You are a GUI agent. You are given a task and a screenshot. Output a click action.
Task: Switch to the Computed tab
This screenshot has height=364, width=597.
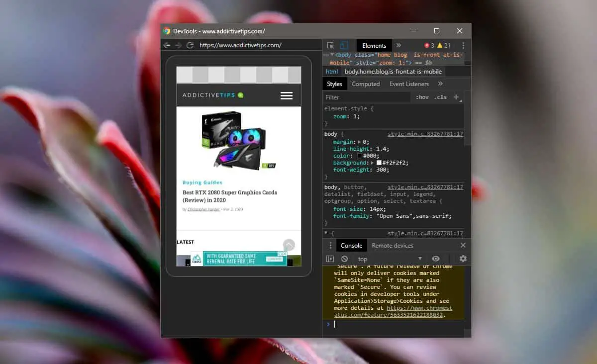[366, 84]
